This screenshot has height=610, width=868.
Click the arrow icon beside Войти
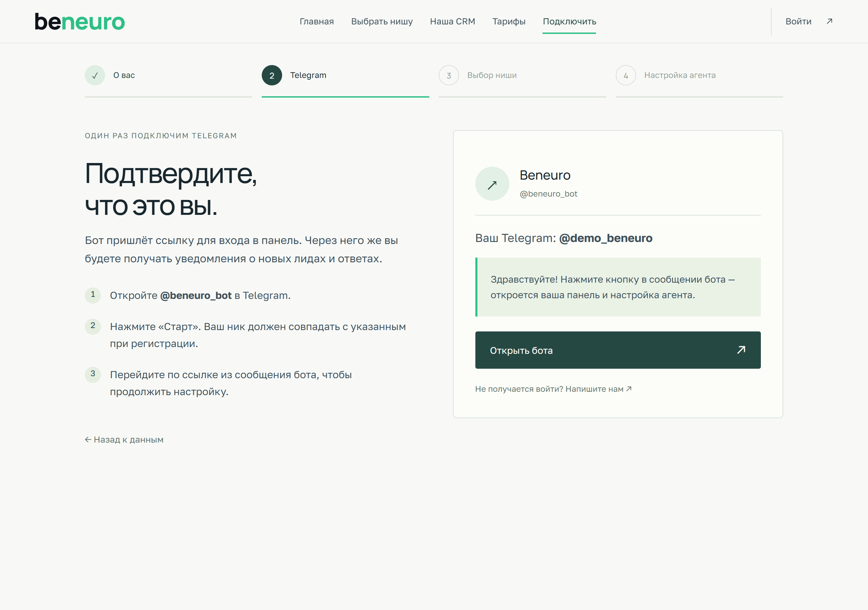tap(829, 21)
